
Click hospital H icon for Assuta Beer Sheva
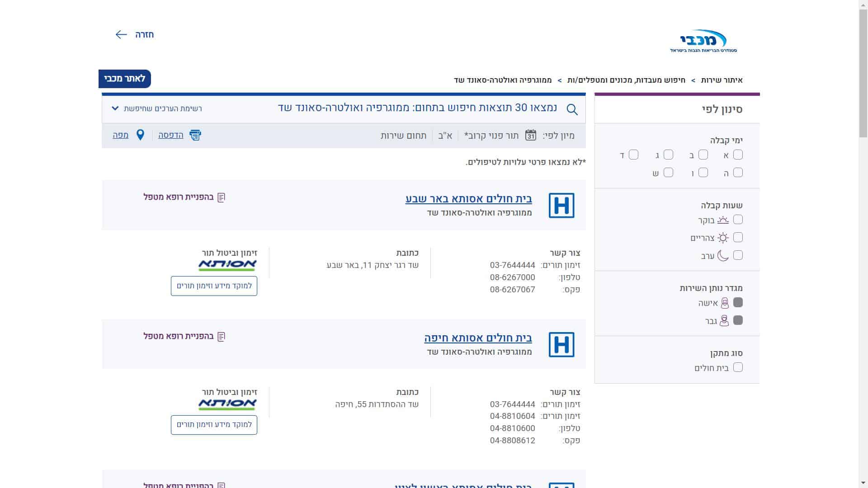pos(561,205)
